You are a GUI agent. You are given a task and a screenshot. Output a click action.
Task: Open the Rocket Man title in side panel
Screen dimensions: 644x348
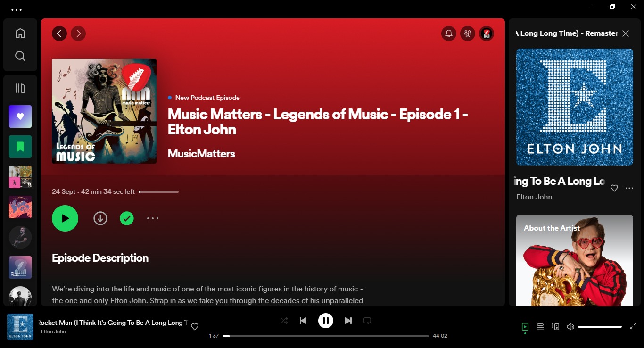pyautogui.click(x=561, y=182)
